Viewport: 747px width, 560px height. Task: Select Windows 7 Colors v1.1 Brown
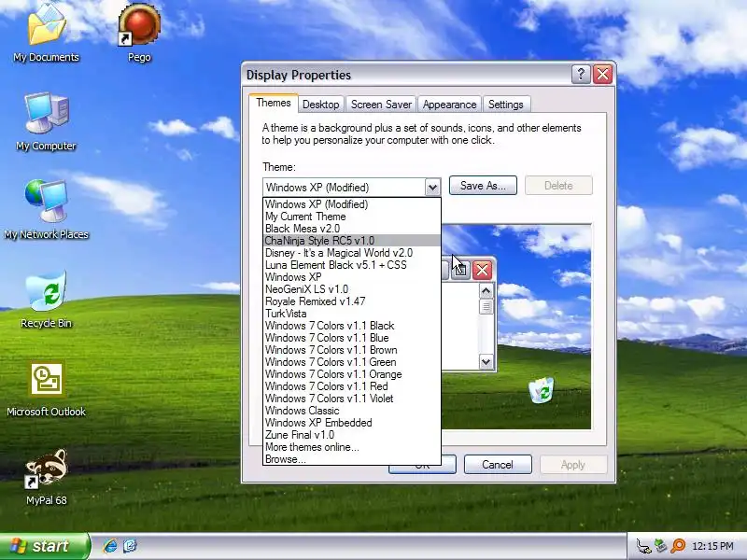tap(352, 350)
